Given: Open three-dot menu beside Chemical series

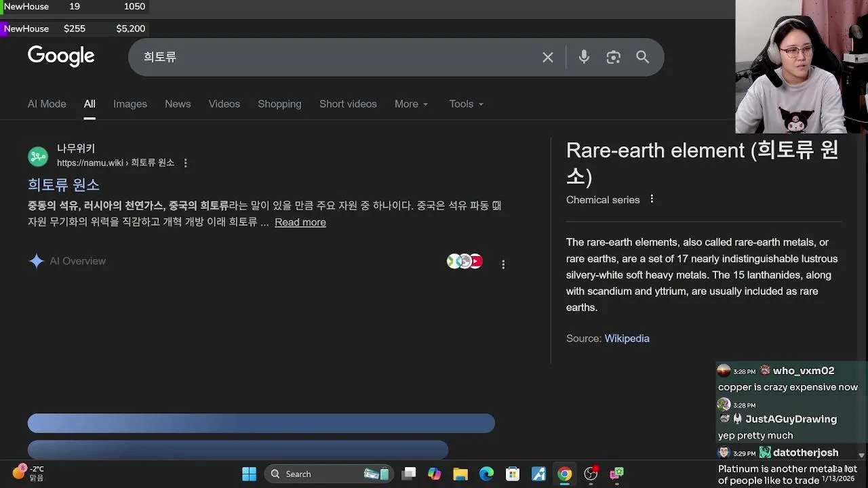Looking at the screenshot, I should [652, 199].
